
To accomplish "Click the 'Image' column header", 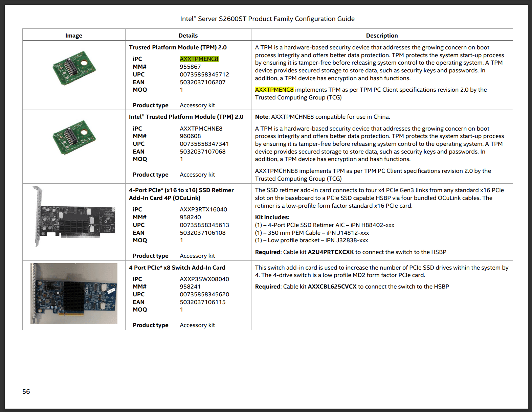I will pos(74,36).
